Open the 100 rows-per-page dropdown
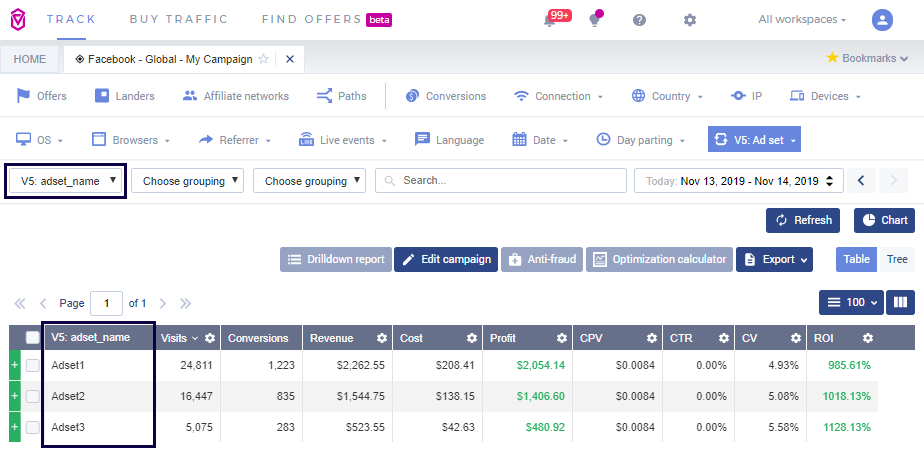The height and width of the screenshot is (468, 924). 849,302
